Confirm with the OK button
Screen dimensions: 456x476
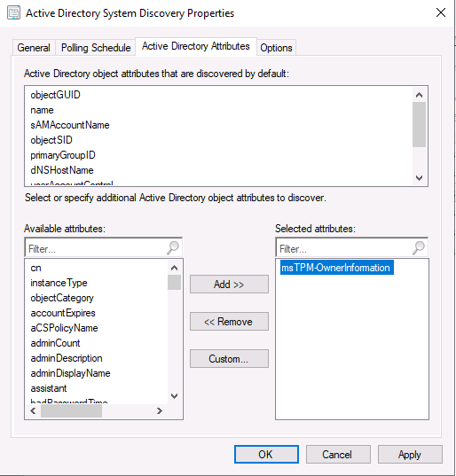(x=266, y=455)
